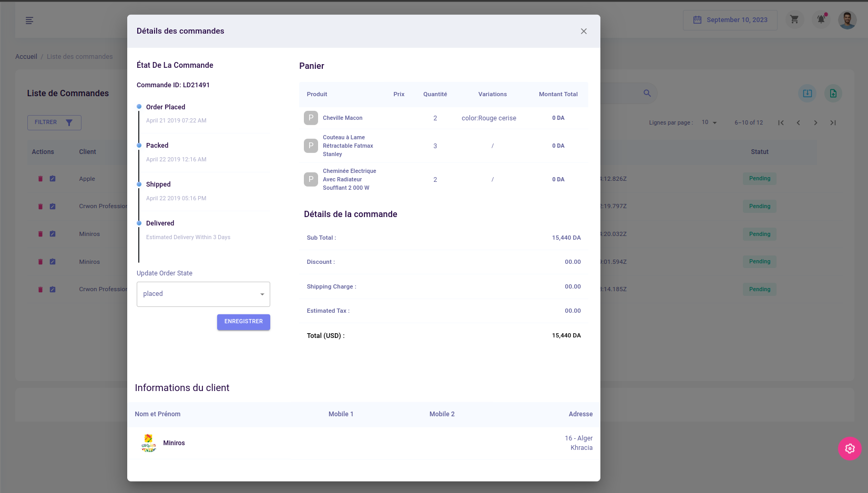
Task: Go to the next page of orders
Action: (815, 122)
